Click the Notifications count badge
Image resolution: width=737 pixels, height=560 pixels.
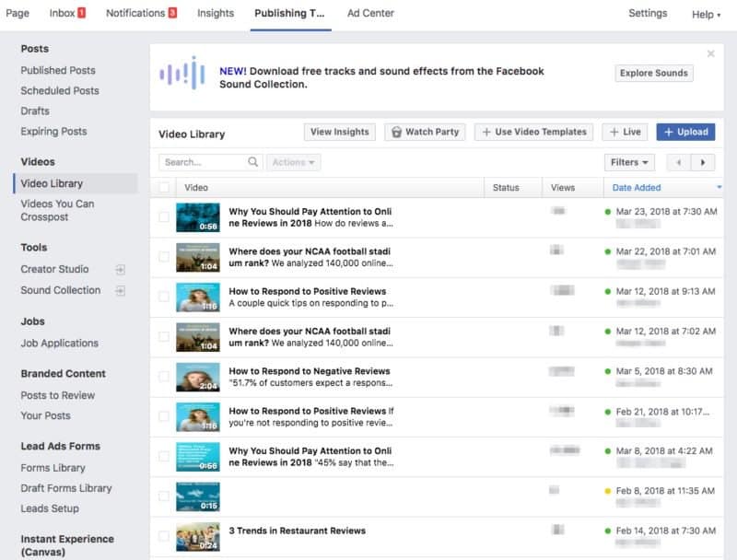click(x=172, y=13)
